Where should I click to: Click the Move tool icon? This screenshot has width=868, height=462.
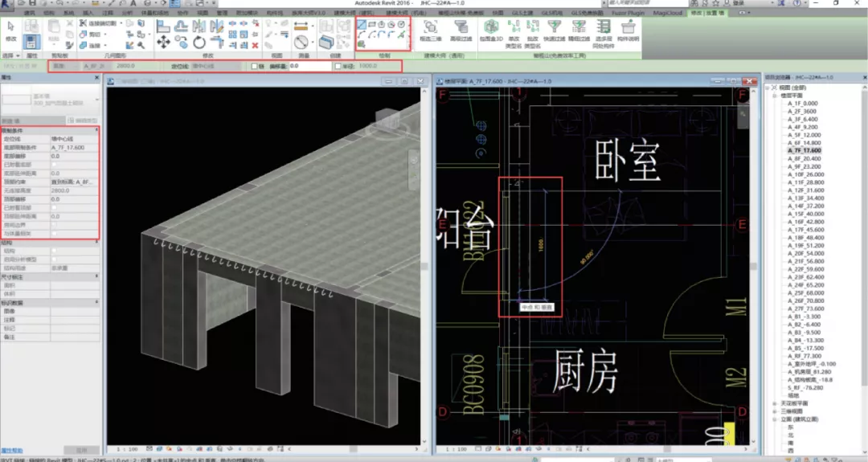point(163,41)
